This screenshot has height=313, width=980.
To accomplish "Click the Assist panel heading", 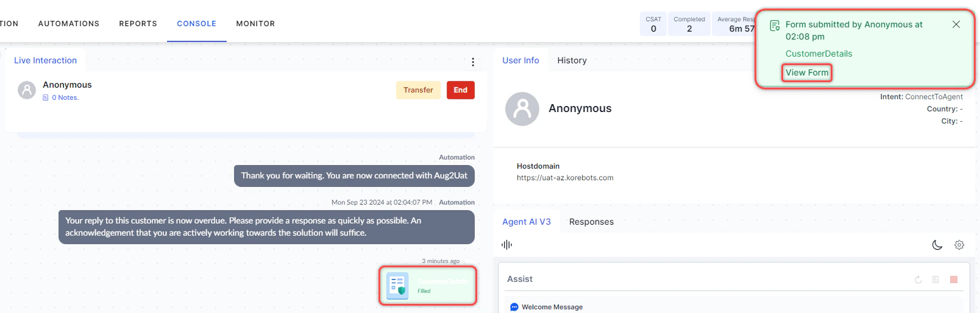I will point(520,279).
